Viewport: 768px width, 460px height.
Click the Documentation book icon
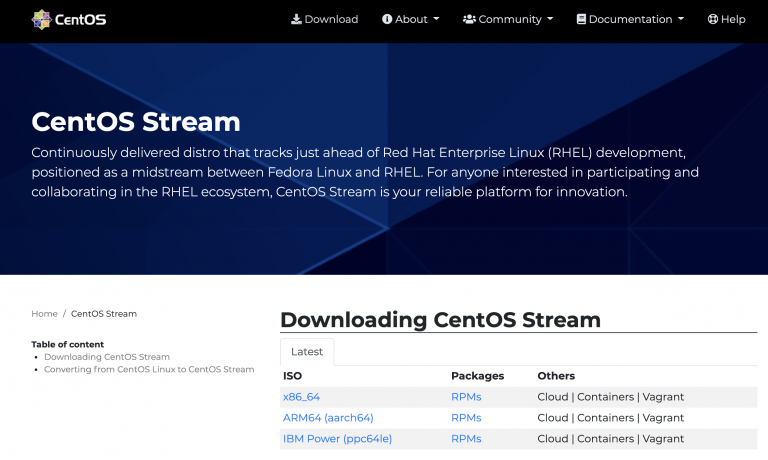coord(581,19)
